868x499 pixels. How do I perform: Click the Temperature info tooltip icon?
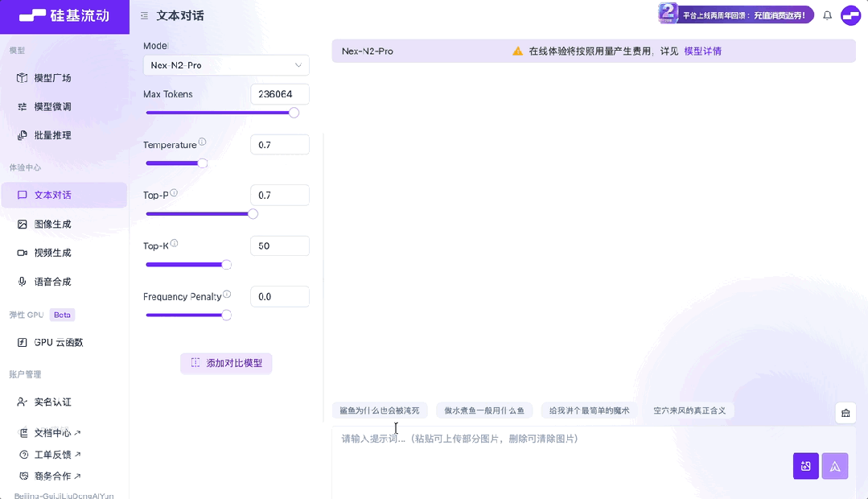(x=202, y=142)
